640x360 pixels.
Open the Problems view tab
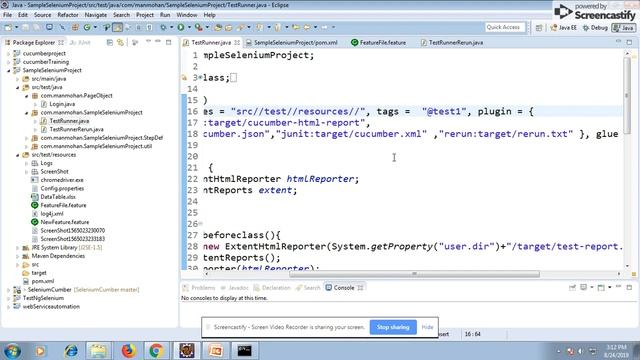tap(199, 288)
